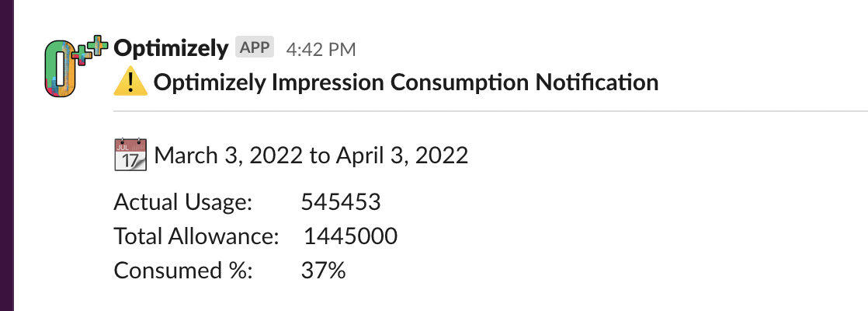The height and width of the screenshot is (311, 868).
Task: Click the gray APP badge
Action: [255, 48]
